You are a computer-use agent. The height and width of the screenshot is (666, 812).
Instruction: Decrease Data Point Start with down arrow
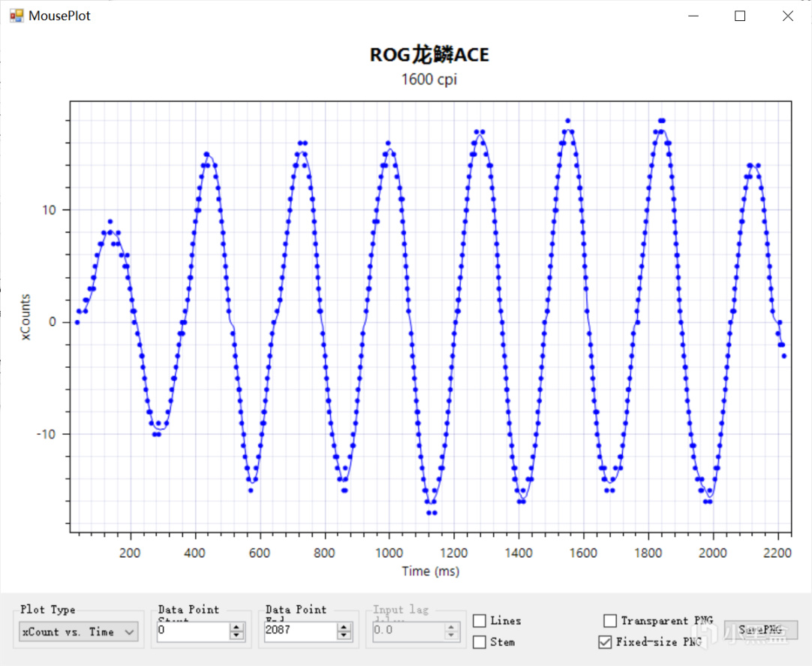[236, 636]
